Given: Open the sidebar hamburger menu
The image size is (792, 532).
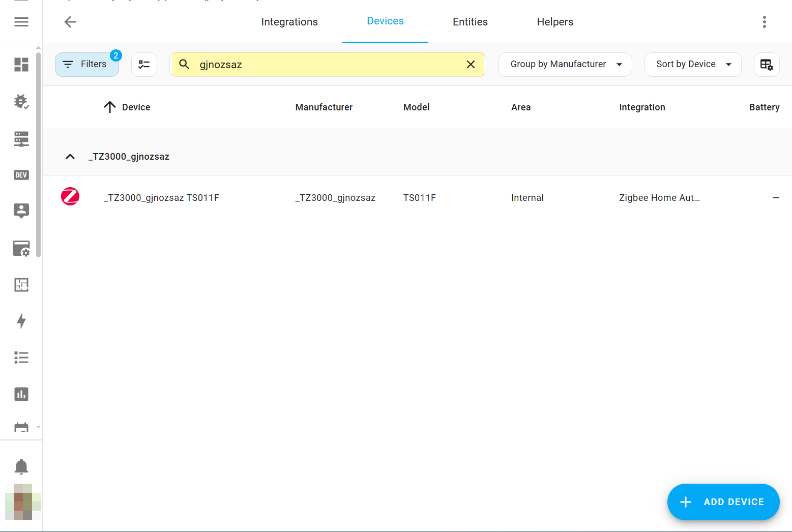Looking at the screenshot, I should tap(21, 22).
